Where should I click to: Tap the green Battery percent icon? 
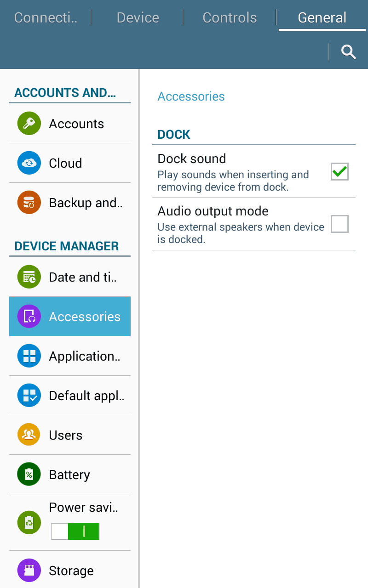[29, 475]
